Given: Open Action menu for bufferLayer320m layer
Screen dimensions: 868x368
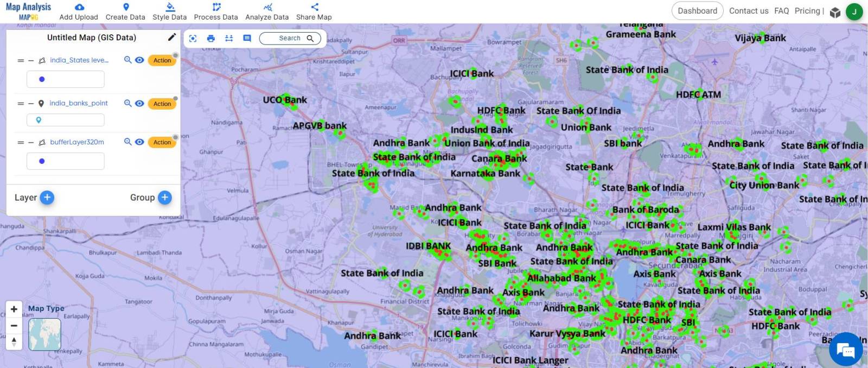Looking at the screenshot, I should (x=162, y=142).
